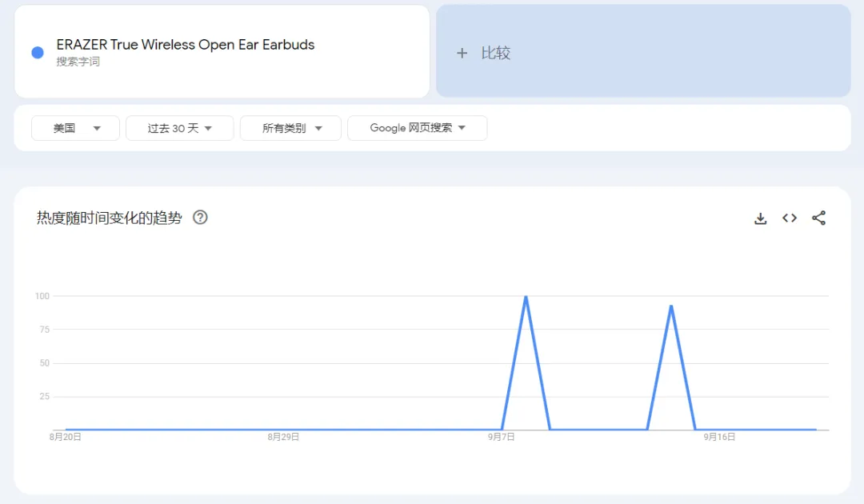Click the 100 value on the y-axis
Image resolution: width=864 pixels, height=504 pixels.
point(42,296)
